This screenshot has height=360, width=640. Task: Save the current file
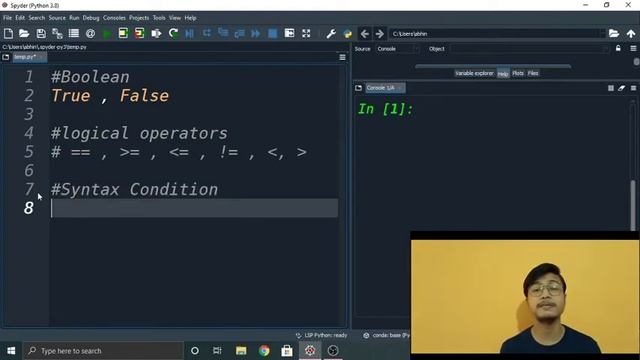pos(41,33)
